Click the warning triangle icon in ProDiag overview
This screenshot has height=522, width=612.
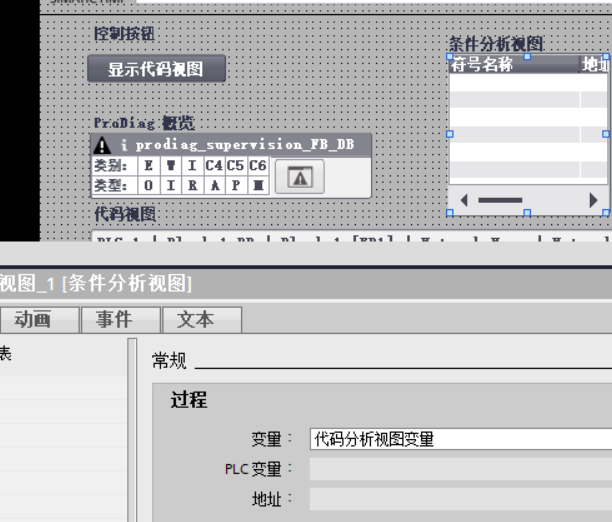102,145
